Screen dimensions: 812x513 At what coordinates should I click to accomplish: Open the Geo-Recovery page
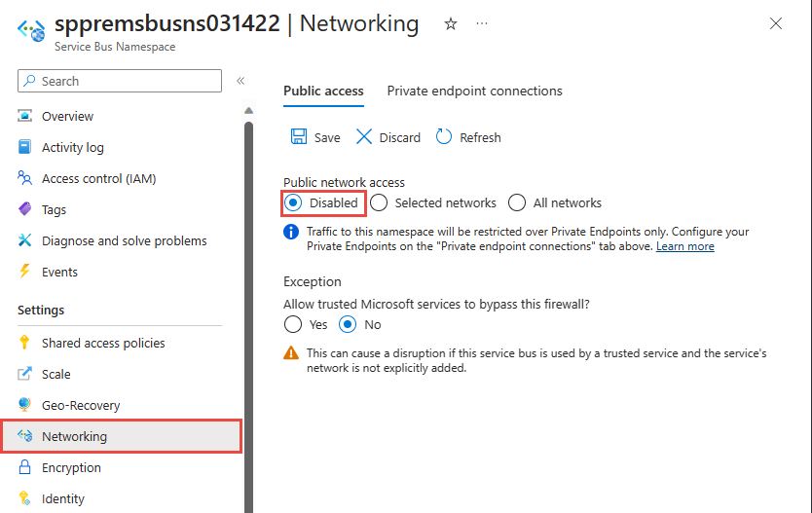pyautogui.click(x=81, y=405)
